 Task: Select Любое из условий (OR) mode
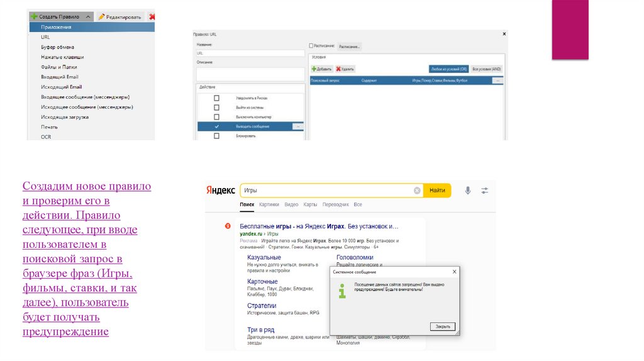point(448,69)
